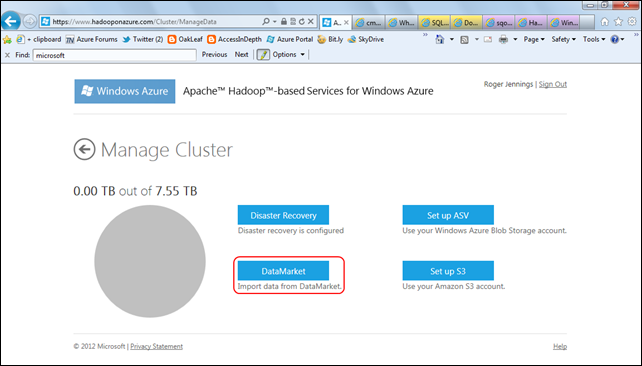Screen dimensions: 642x366
Task: Toggle highlight all matches pencil button
Action: click(x=263, y=54)
